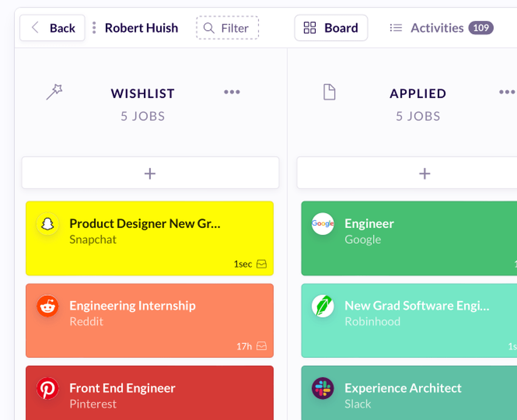Screen dimensions: 517x420
Task: Click the 109 activities count badge
Action: 480,28
